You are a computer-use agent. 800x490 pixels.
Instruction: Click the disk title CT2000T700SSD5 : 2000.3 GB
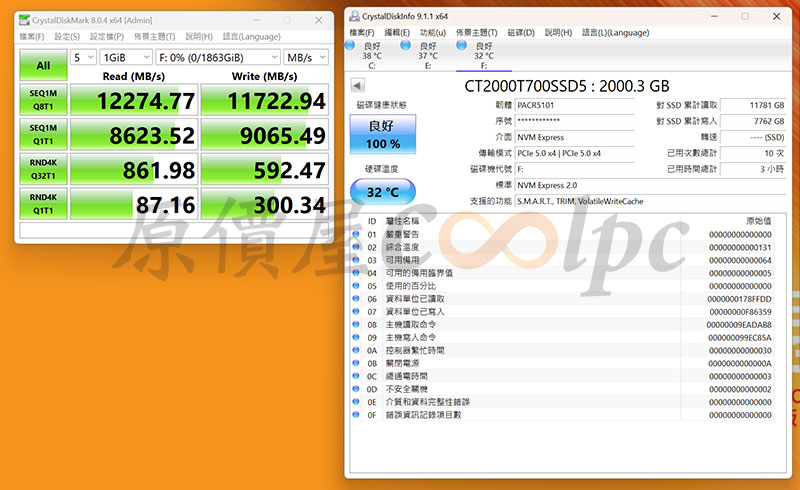566,86
